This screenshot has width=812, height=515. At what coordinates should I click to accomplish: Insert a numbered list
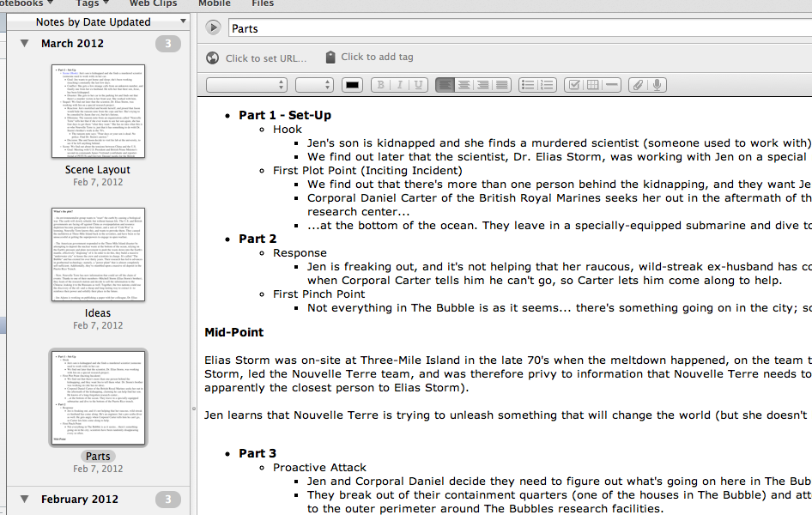(547, 85)
